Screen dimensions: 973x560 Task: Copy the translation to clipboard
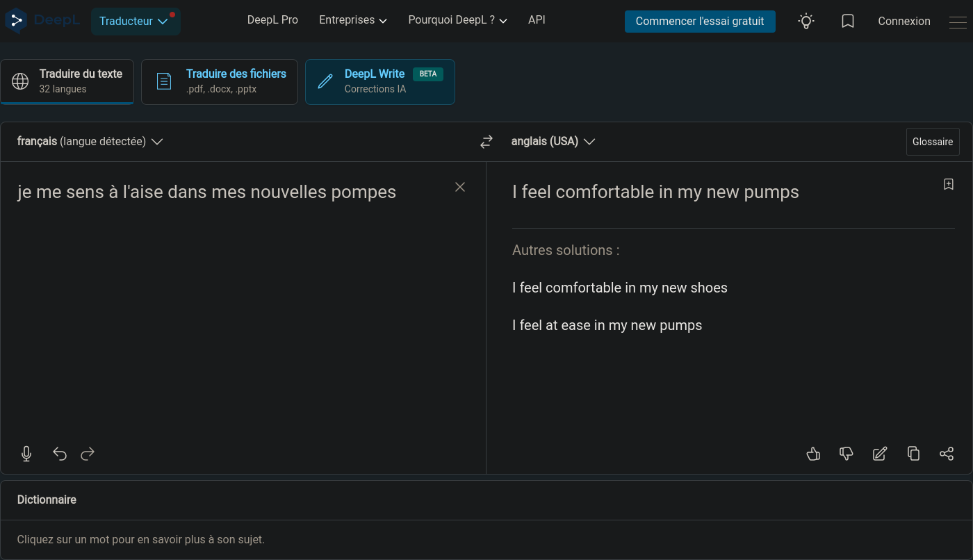coord(913,454)
